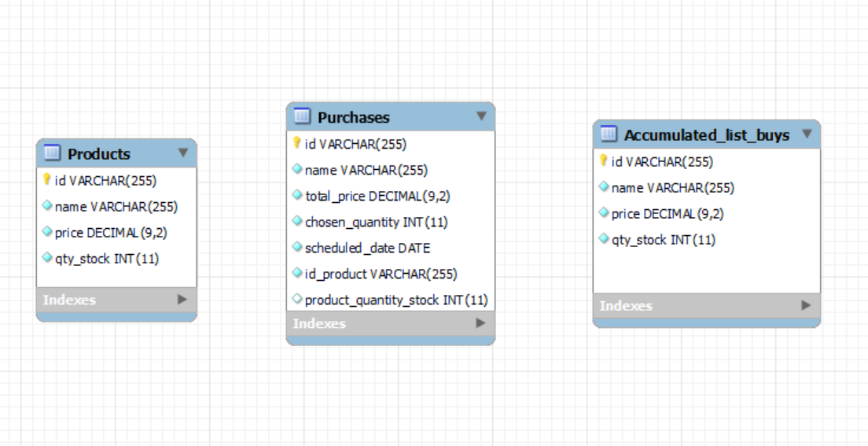This screenshot has height=446, width=868.
Task: Click the Indexes label in Accumulated_list_buys
Action: [626, 306]
